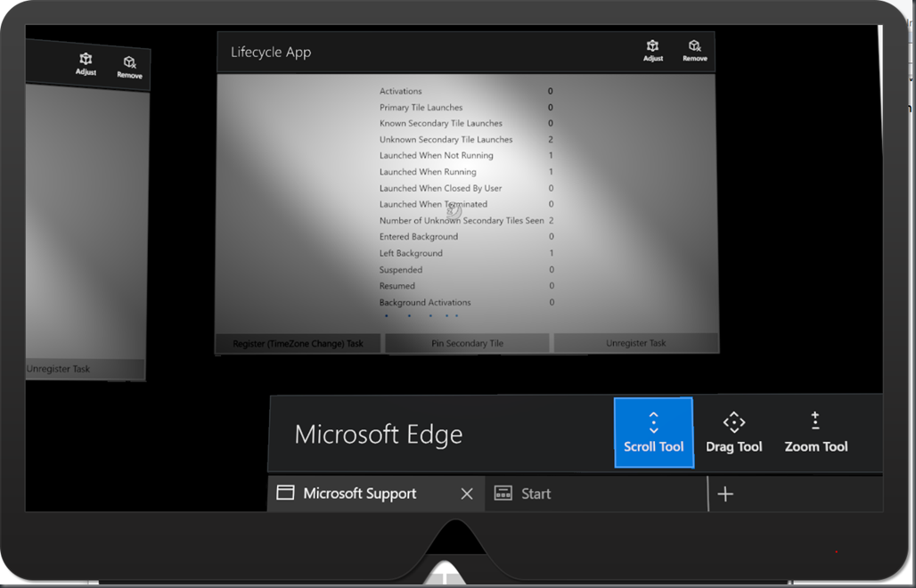Click Unregister Task in the left window

[x=86, y=369]
